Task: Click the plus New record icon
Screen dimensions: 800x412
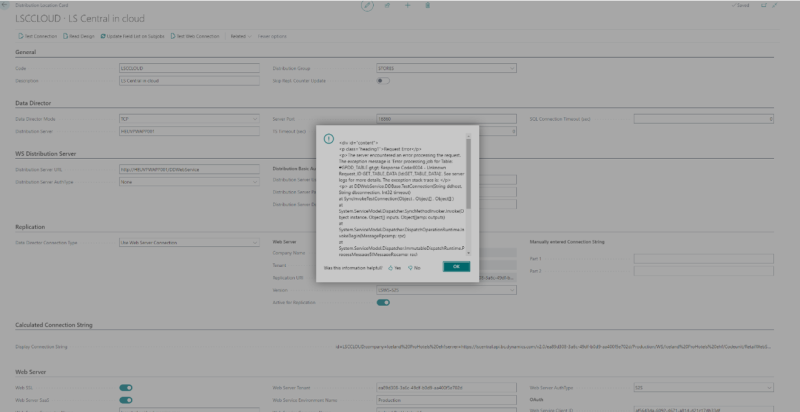Action: 407,5
